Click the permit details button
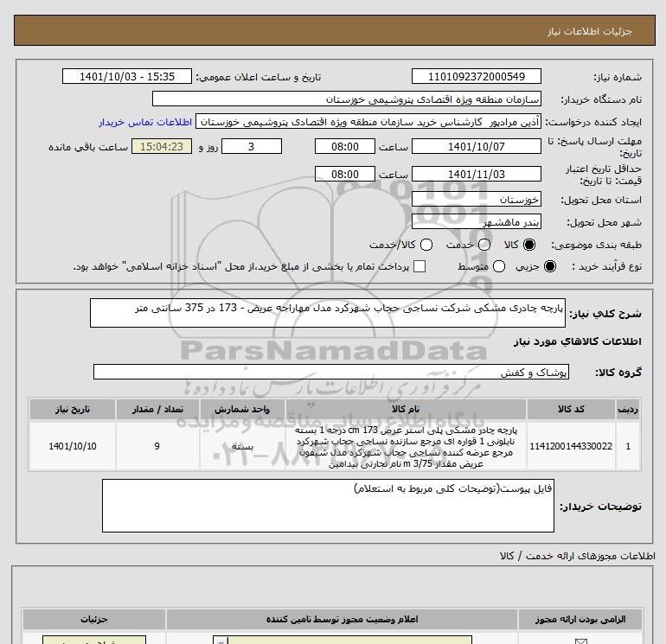This screenshot has height=644, width=666. click(x=94, y=640)
